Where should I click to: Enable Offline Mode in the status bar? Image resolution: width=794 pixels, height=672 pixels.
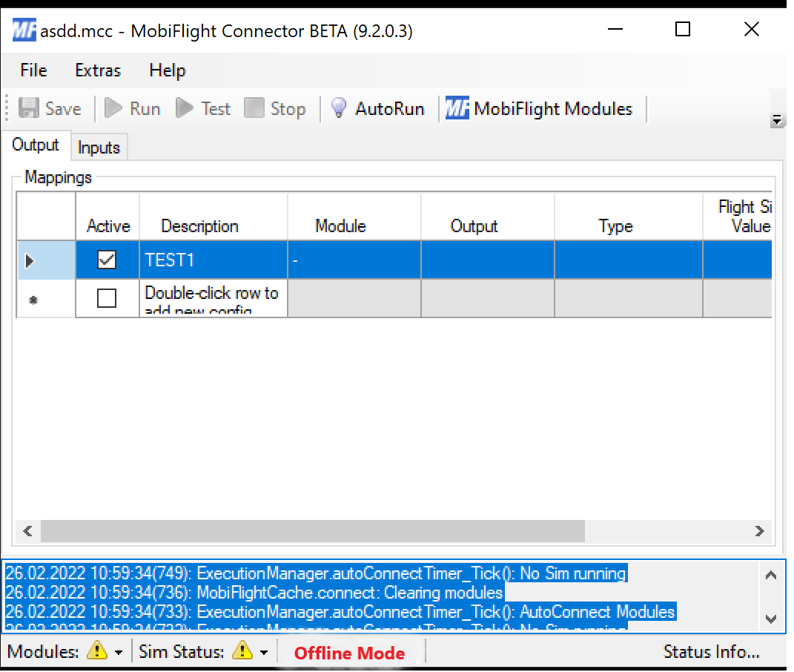349,653
